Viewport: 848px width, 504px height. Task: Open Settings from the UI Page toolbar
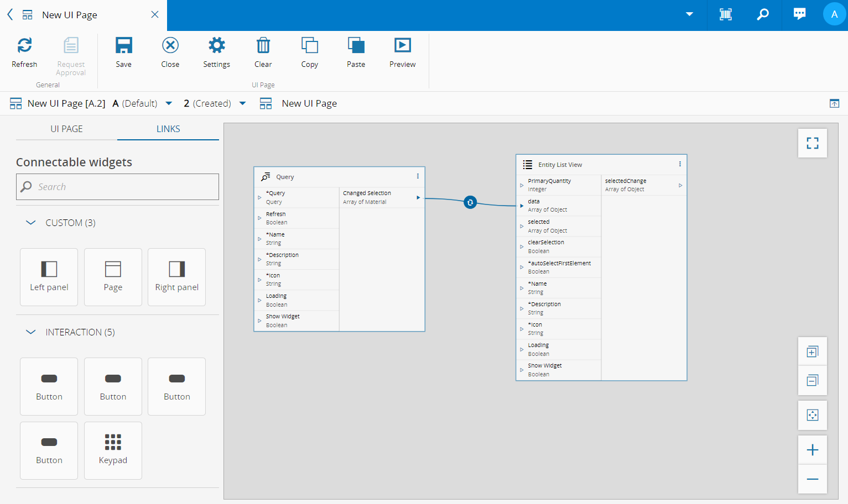tap(216, 46)
